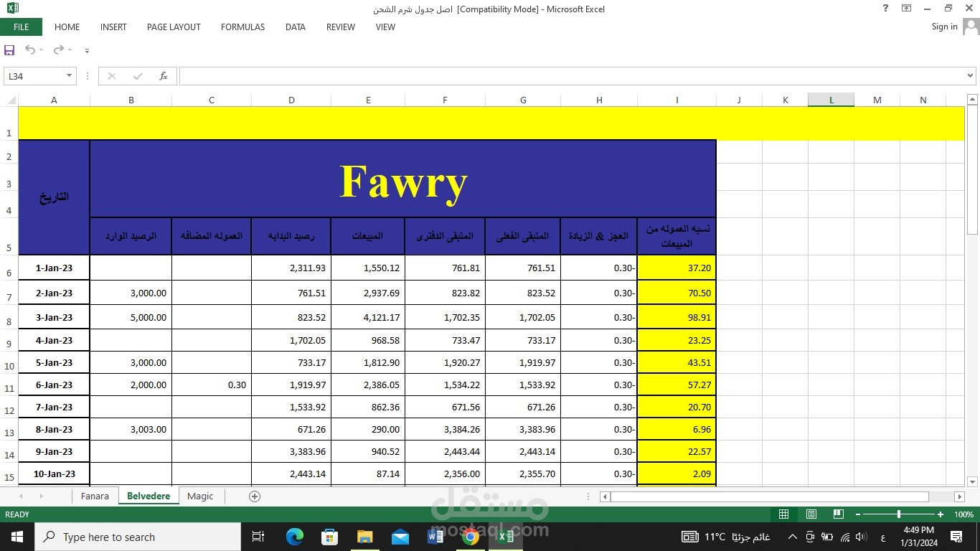Viewport: 980px width, 551px height.
Task: Click the Save icon in Quick Access Toolbar
Action: (x=9, y=50)
